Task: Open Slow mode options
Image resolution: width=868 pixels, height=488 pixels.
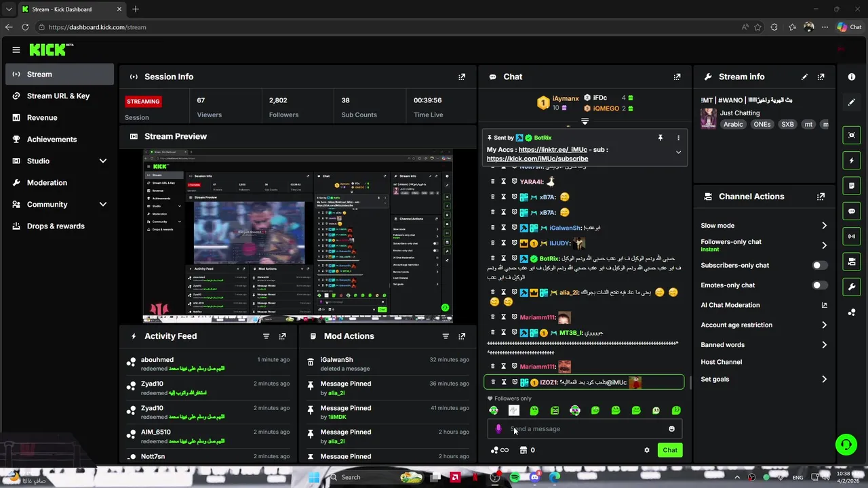Action: pos(764,226)
